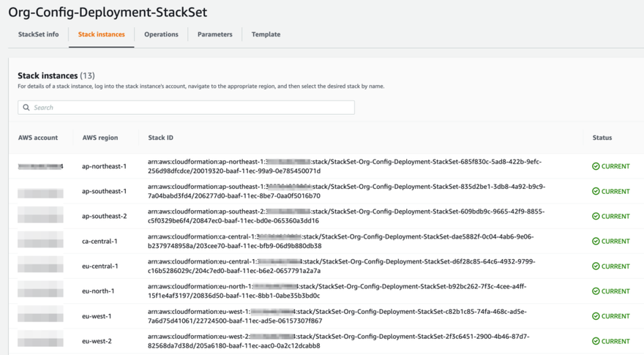Viewport: 644px width, 355px height.
Task: Click the Status column header
Action: point(602,138)
